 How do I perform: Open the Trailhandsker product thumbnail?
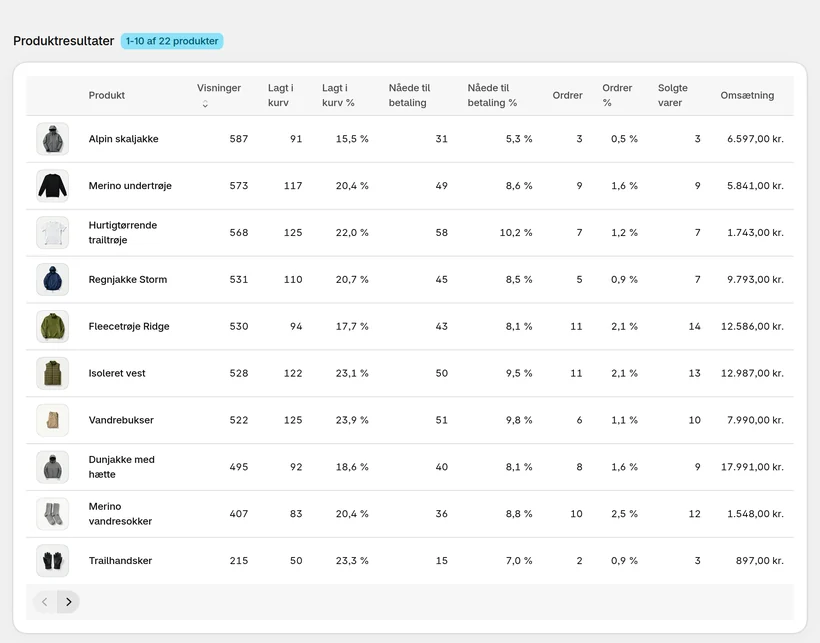pos(52,561)
